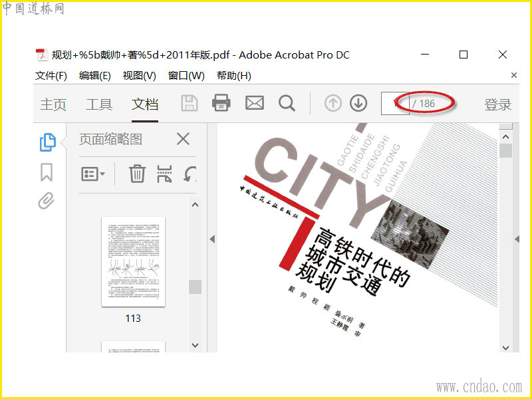532x399 pixels.
Task: Go to previous page up arrow
Action: tap(333, 103)
